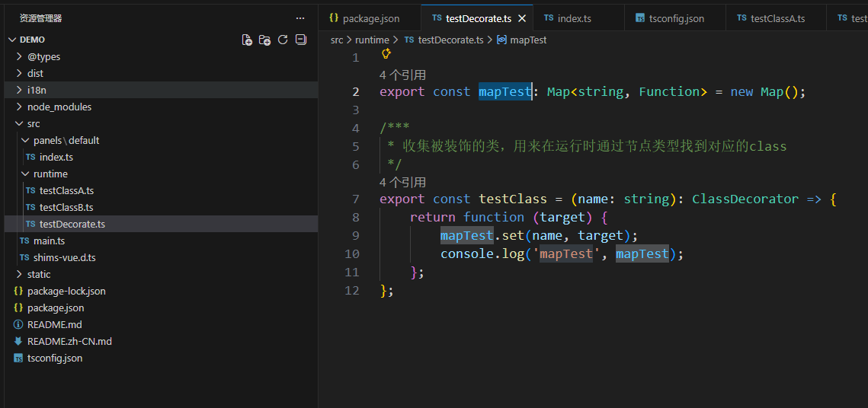
Task: Click the references link above testClass line 7
Action: point(402,182)
